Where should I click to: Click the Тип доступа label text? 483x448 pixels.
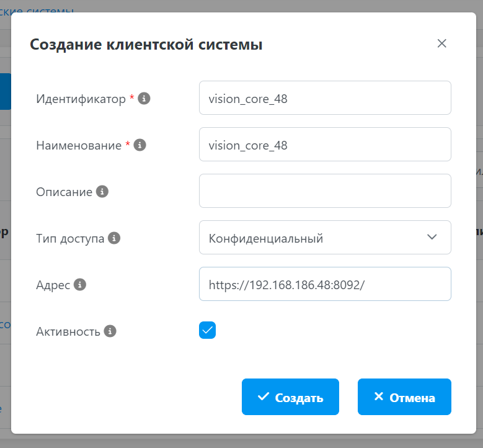70,238
